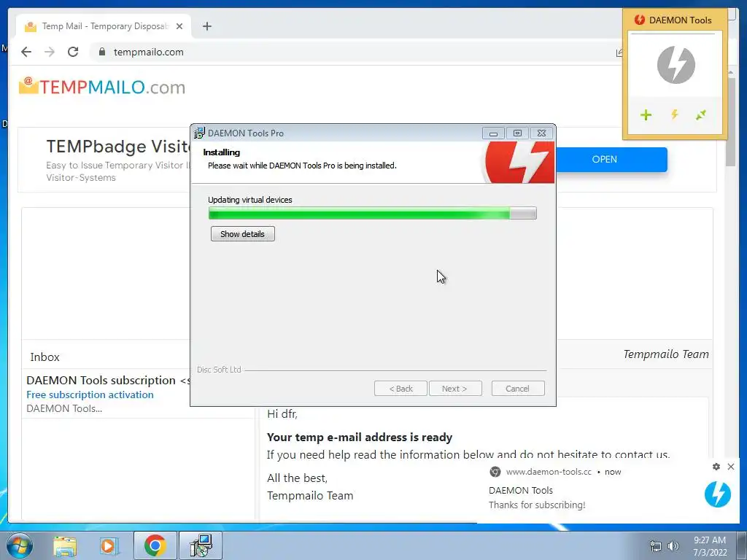Switch to the installer taskbar item

pyautogui.click(x=201, y=545)
